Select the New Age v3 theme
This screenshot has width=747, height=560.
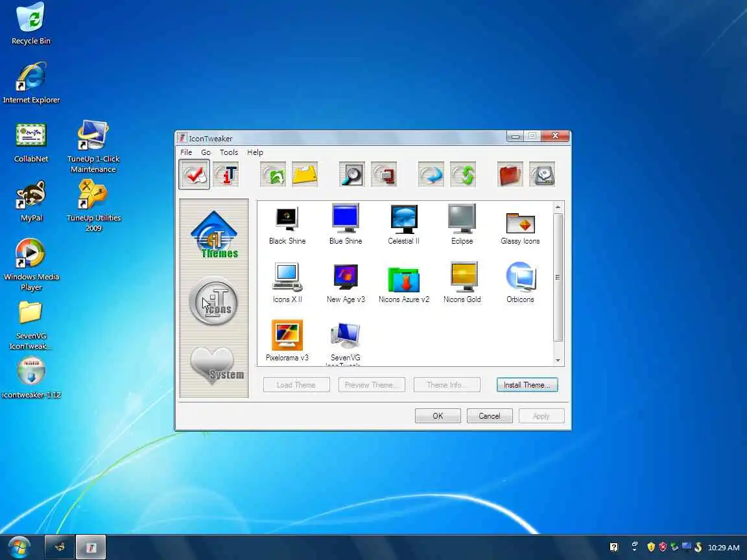coord(346,283)
